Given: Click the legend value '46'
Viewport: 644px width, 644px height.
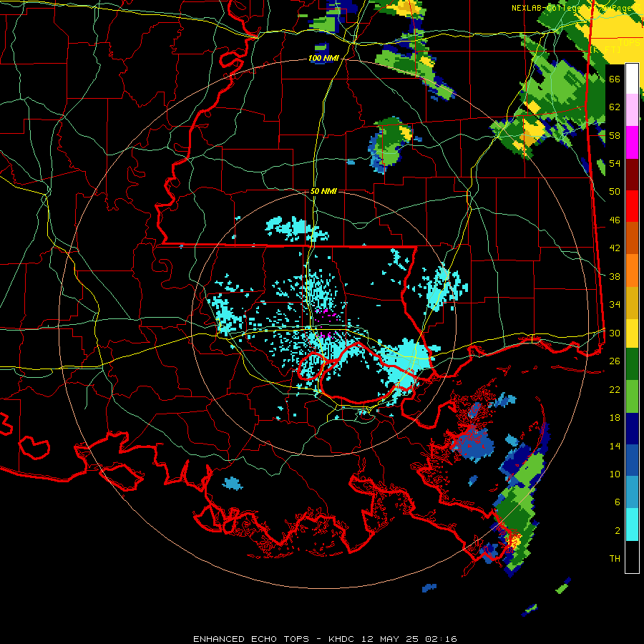Looking at the screenshot, I should [615, 220].
